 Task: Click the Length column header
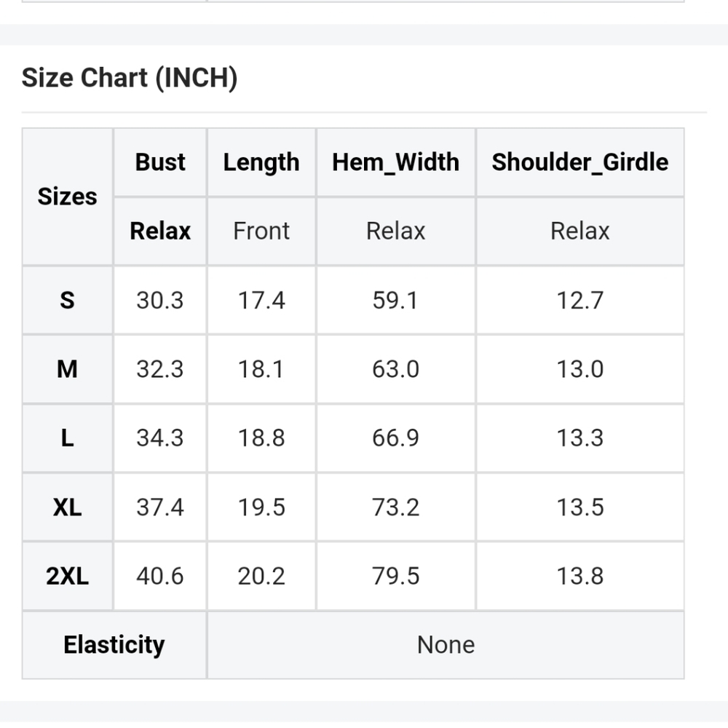point(261,162)
